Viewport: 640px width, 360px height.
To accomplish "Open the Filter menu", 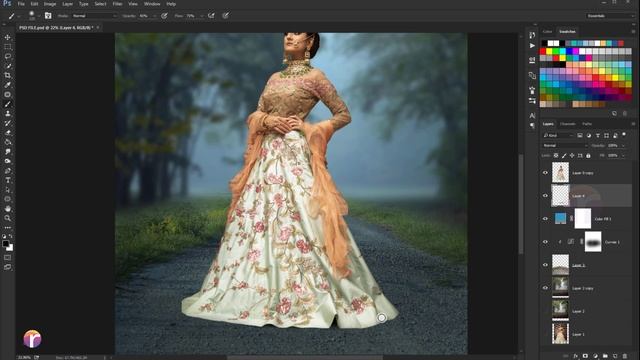I will click(117, 4).
